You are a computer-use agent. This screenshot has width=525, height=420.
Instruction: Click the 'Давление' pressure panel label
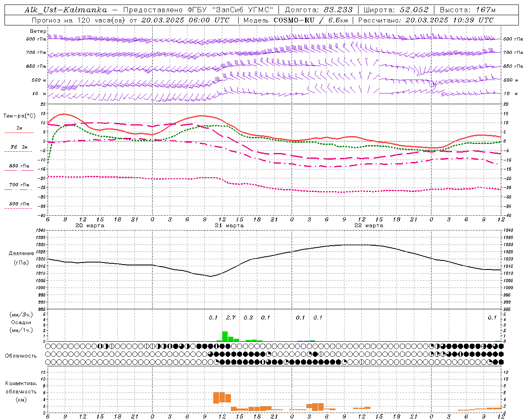[21, 253]
